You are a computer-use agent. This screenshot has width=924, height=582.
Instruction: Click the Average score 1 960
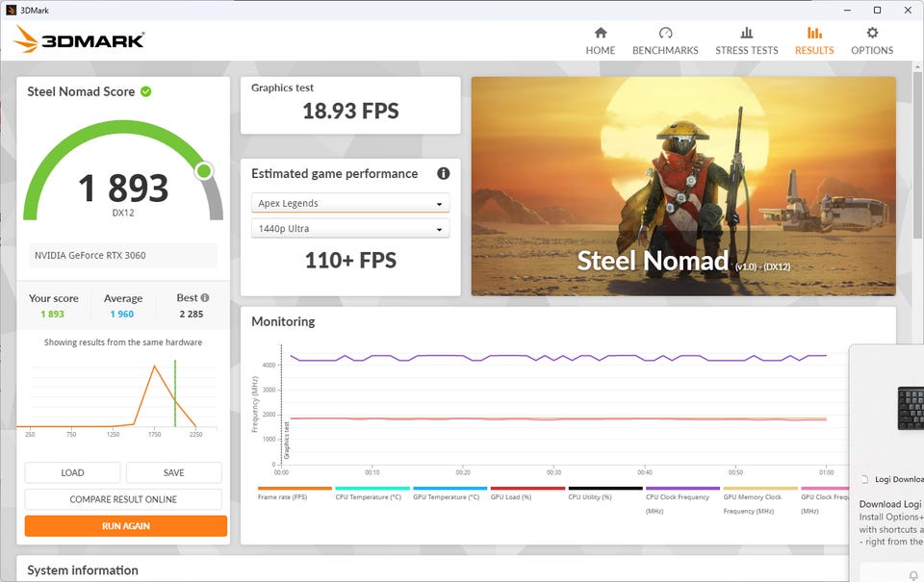coord(122,314)
